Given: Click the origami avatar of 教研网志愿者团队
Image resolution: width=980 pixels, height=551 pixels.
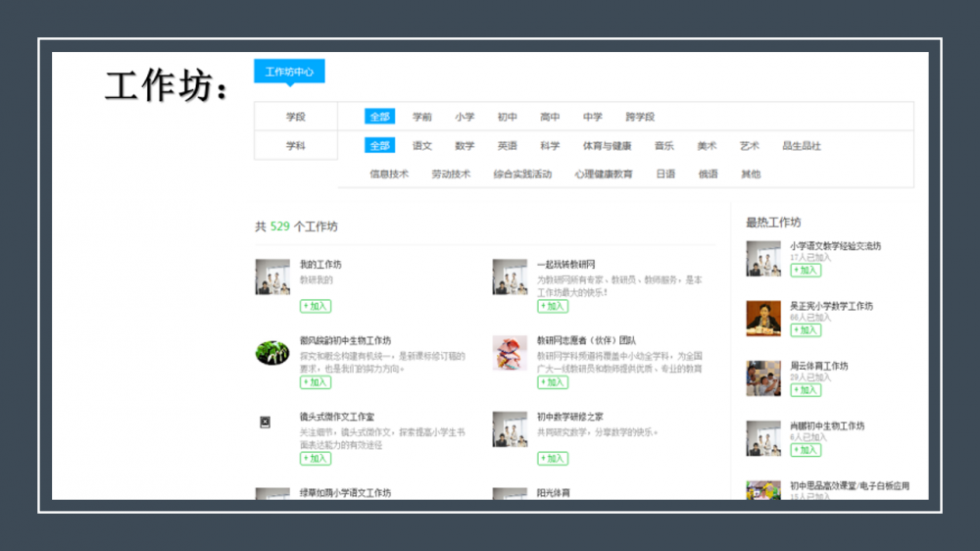Looking at the screenshot, I should (x=510, y=352).
